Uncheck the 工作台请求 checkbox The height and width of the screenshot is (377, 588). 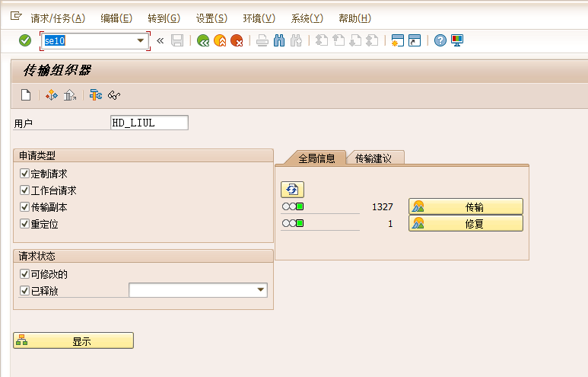tap(25, 190)
